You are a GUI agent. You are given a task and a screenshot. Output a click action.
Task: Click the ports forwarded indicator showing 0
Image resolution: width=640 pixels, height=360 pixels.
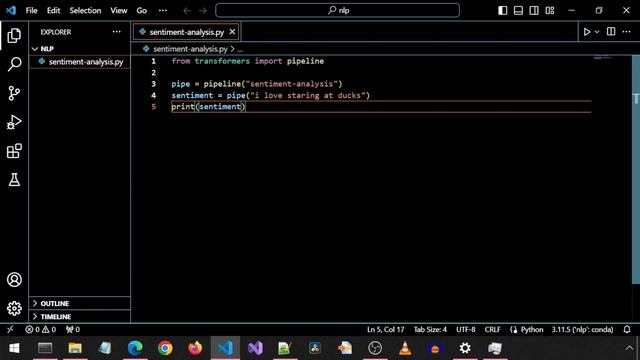pyautogui.click(x=73, y=329)
